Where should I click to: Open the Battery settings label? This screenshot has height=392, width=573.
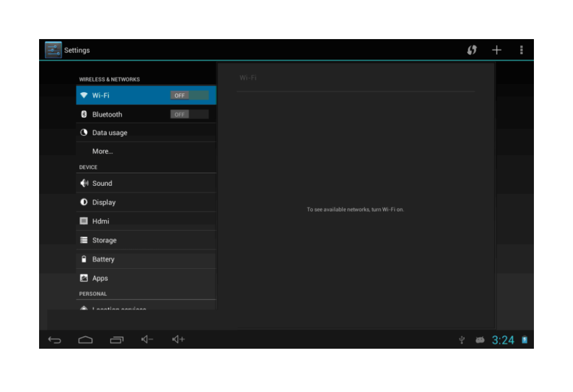point(103,259)
